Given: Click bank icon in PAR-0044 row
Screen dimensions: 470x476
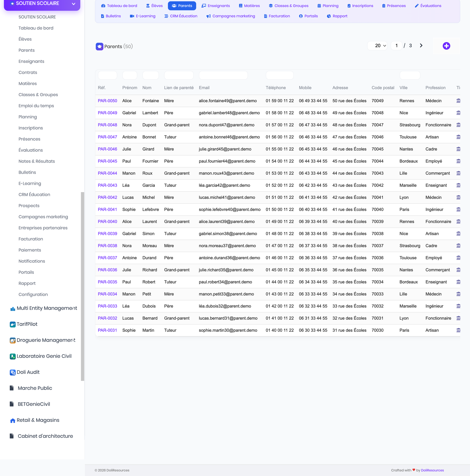Looking at the screenshot, I should [x=458, y=173].
